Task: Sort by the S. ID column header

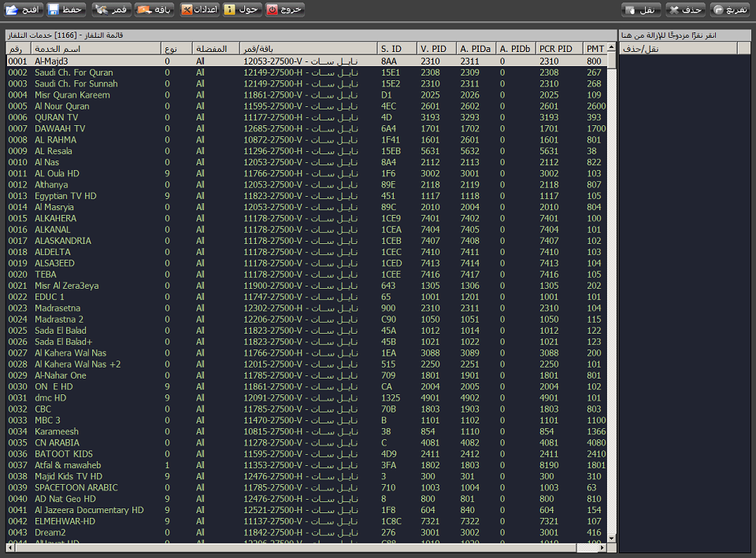Action: (x=397, y=49)
